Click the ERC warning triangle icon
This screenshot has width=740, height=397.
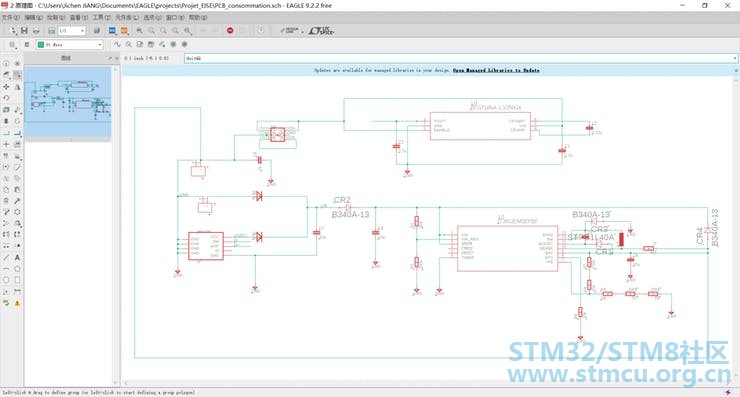click(17, 304)
